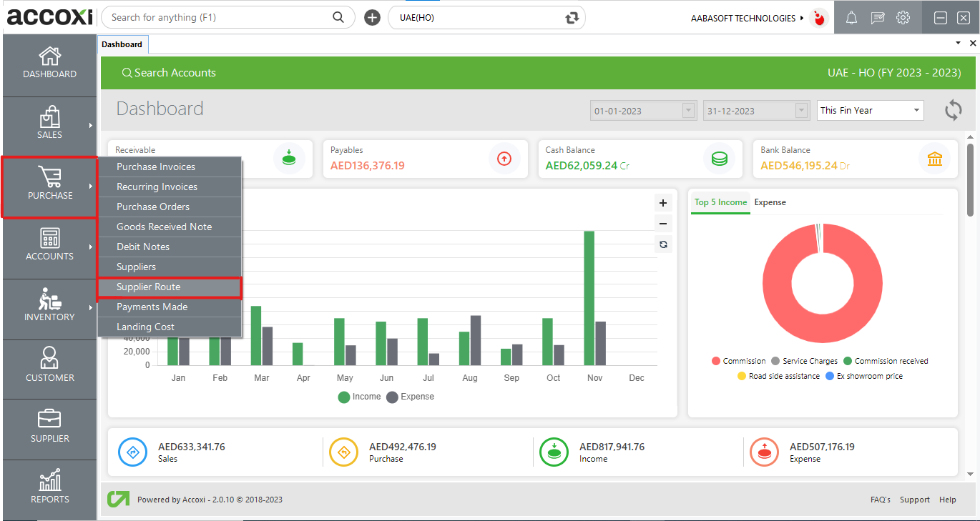Click the Search for anything input field
Image resolution: width=980 pixels, height=521 pixels.
(218, 17)
